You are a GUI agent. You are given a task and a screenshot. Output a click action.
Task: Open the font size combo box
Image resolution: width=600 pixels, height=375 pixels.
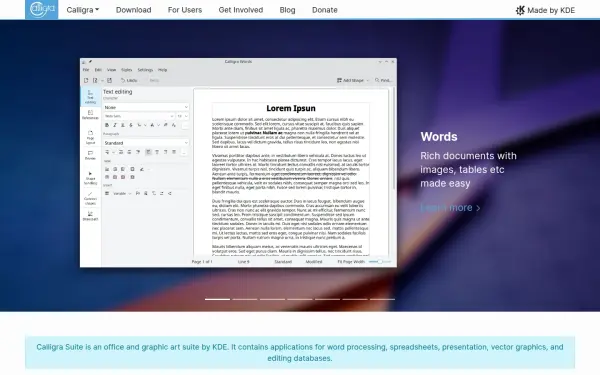(x=182, y=116)
